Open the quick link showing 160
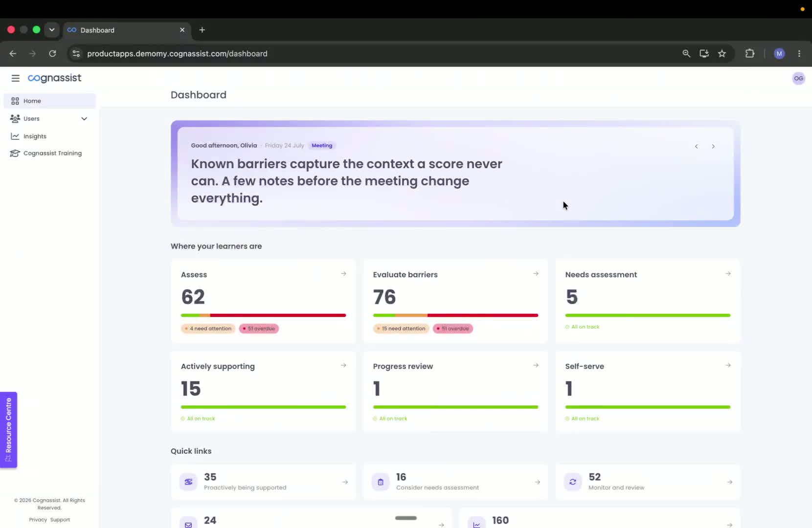 600,518
